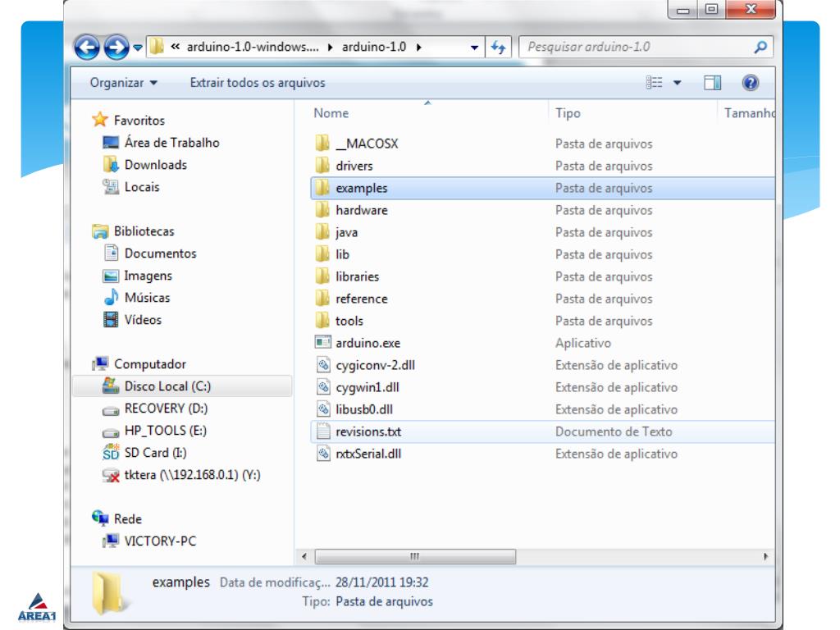The width and height of the screenshot is (840, 630).
Task: Click the rxtxSerial.dll file icon
Action: (x=323, y=453)
